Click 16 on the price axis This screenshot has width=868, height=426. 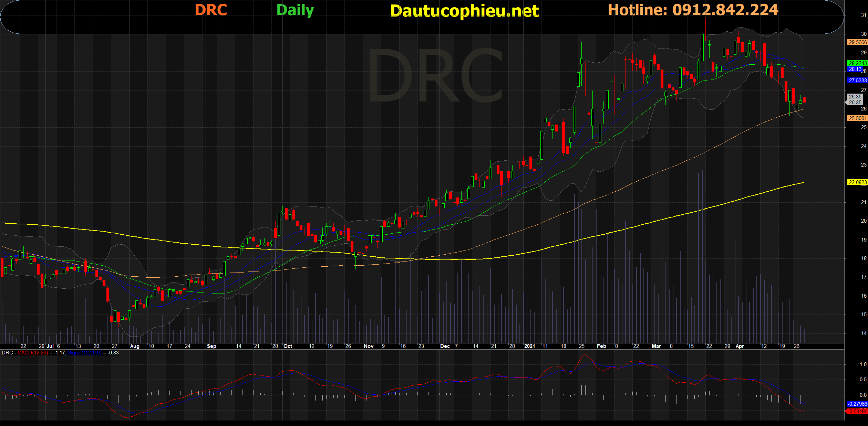(864, 296)
